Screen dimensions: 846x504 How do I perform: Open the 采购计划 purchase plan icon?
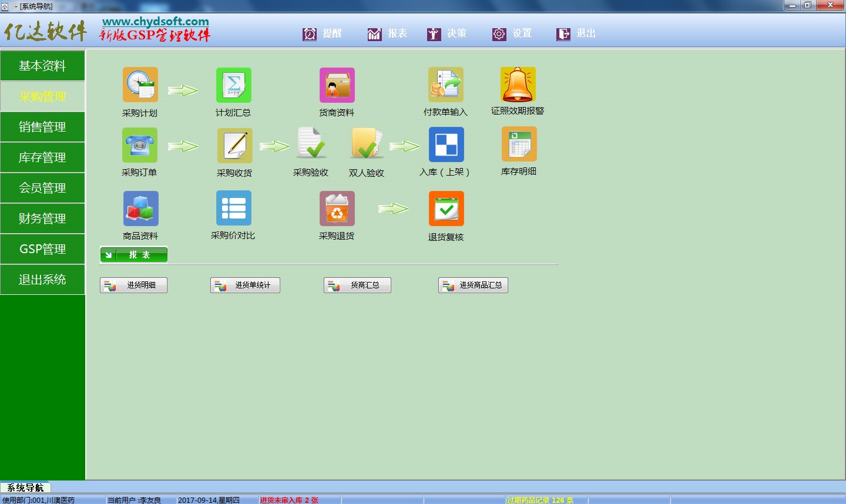point(140,85)
